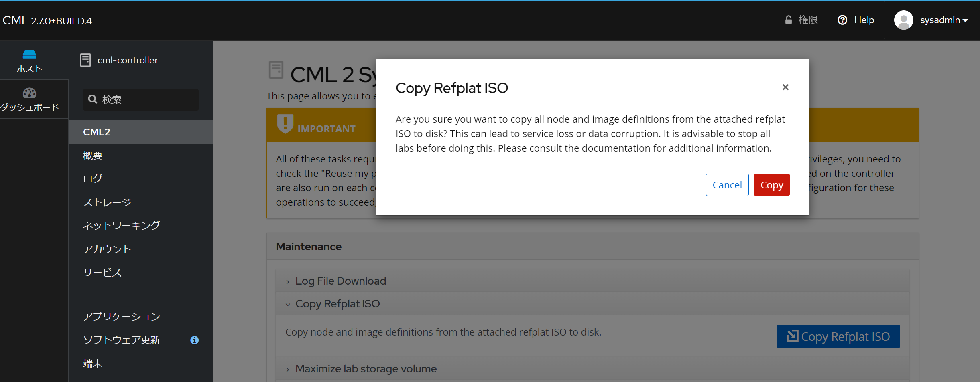980x382 pixels.
Task: Click the 権限 privileges button
Action: [801, 20]
